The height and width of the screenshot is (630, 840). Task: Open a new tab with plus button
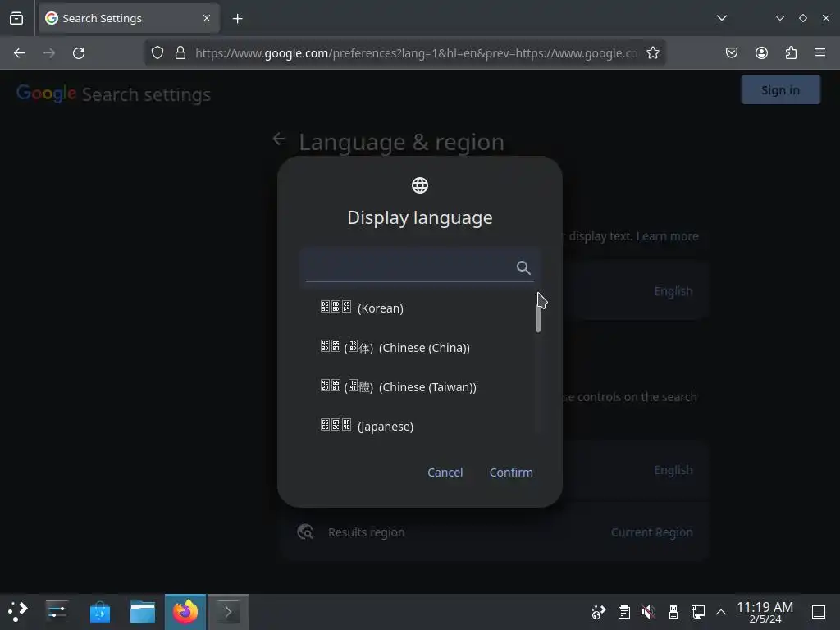click(237, 19)
